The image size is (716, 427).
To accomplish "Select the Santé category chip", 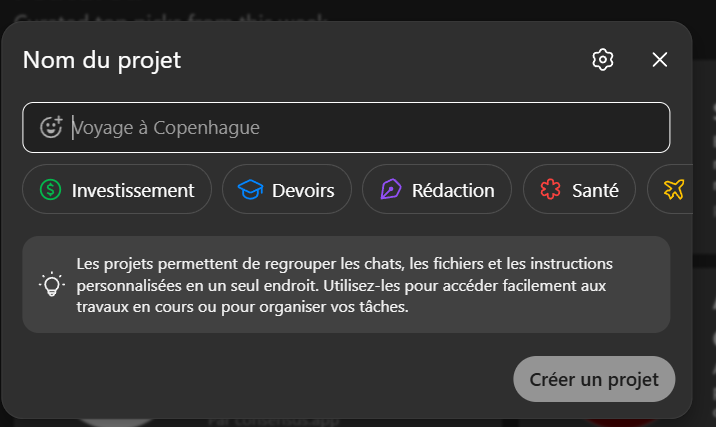I will point(579,190).
